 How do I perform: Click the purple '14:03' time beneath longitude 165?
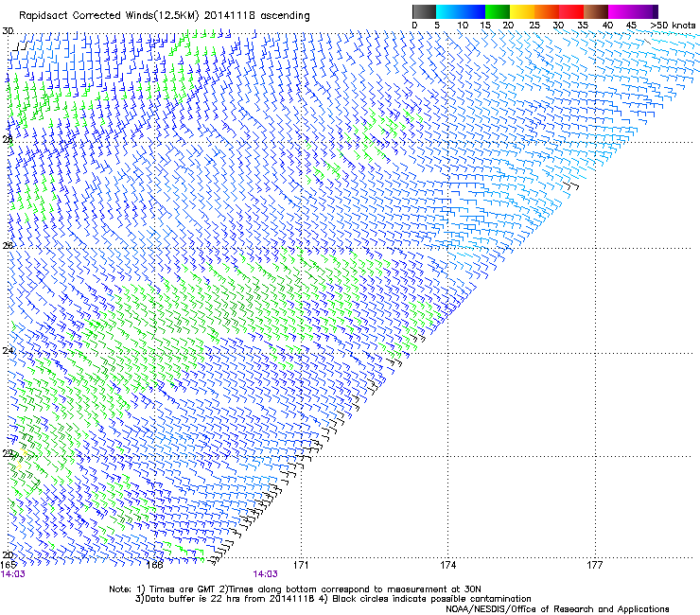(13, 574)
